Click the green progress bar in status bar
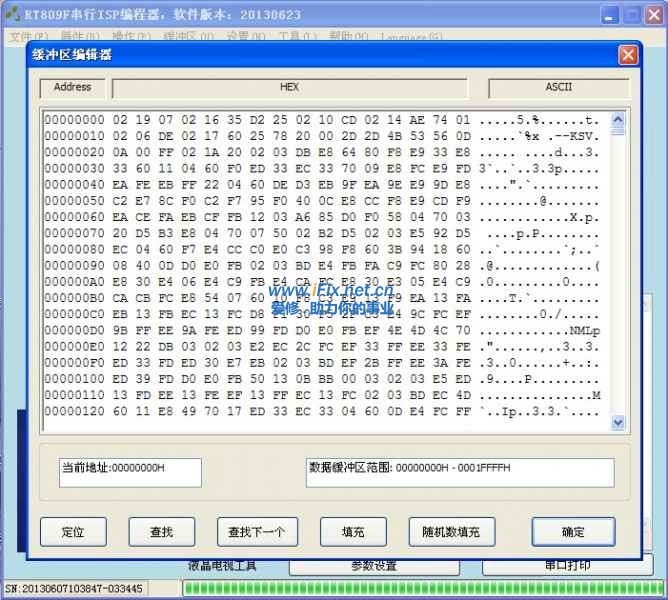This screenshot has height=600, width=668. [420, 588]
